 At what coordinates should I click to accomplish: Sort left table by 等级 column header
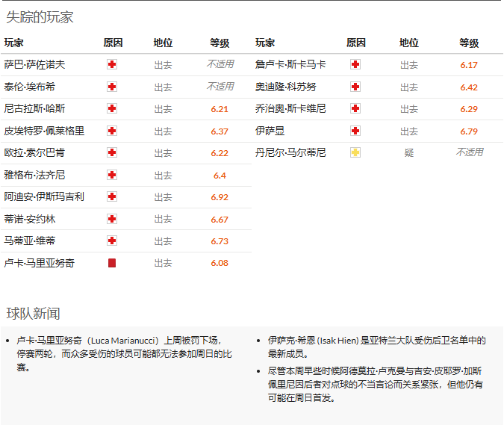pos(220,43)
